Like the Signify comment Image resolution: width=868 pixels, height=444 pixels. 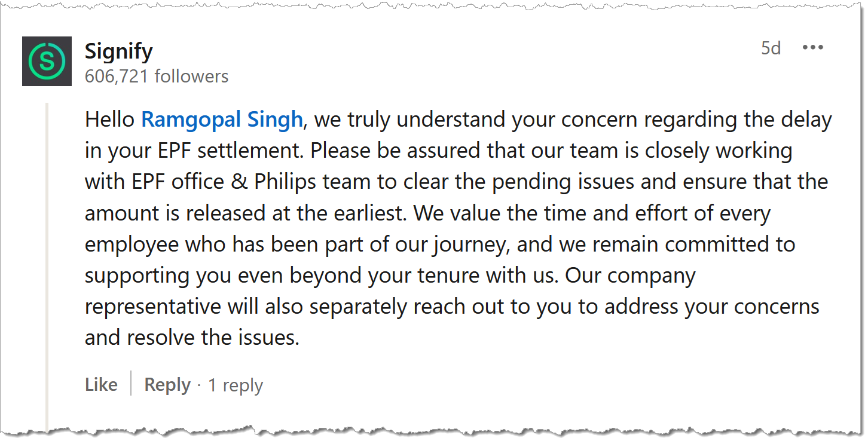point(101,385)
